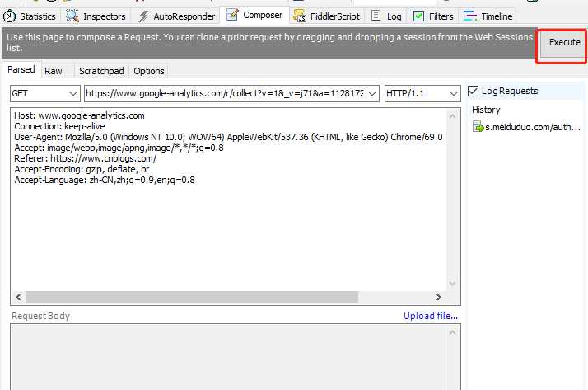
Task: Open the Statistics tab
Action: point(30,16)
